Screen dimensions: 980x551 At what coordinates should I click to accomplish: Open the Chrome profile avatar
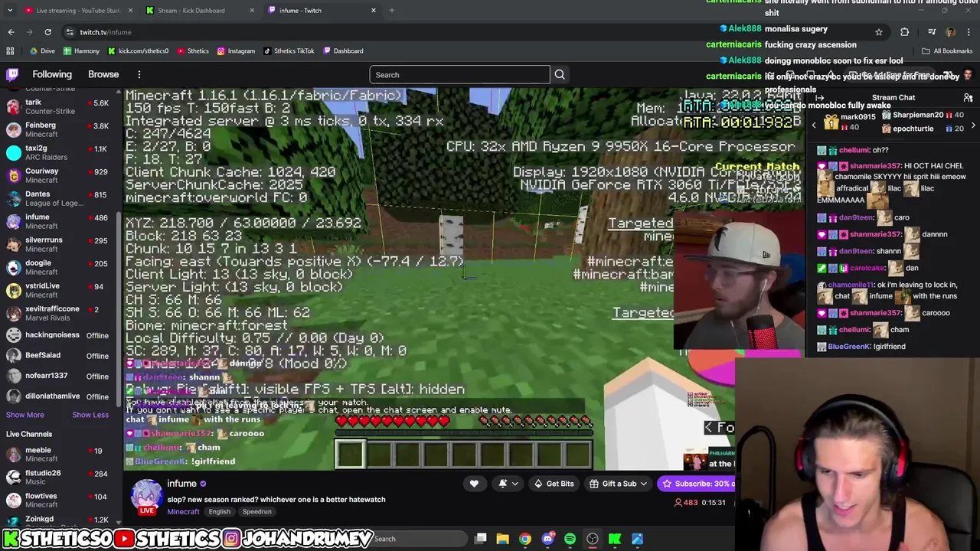(950, 32)
